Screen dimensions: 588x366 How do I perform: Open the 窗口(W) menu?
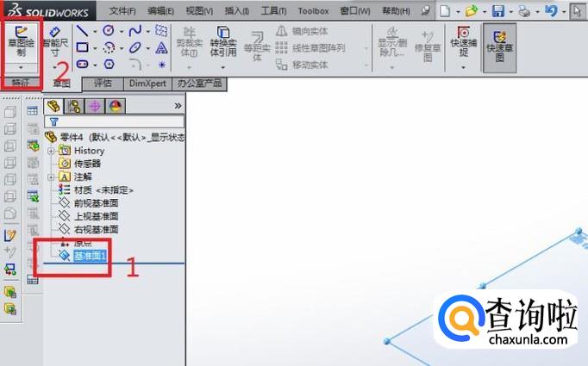(x=354, y=11)
